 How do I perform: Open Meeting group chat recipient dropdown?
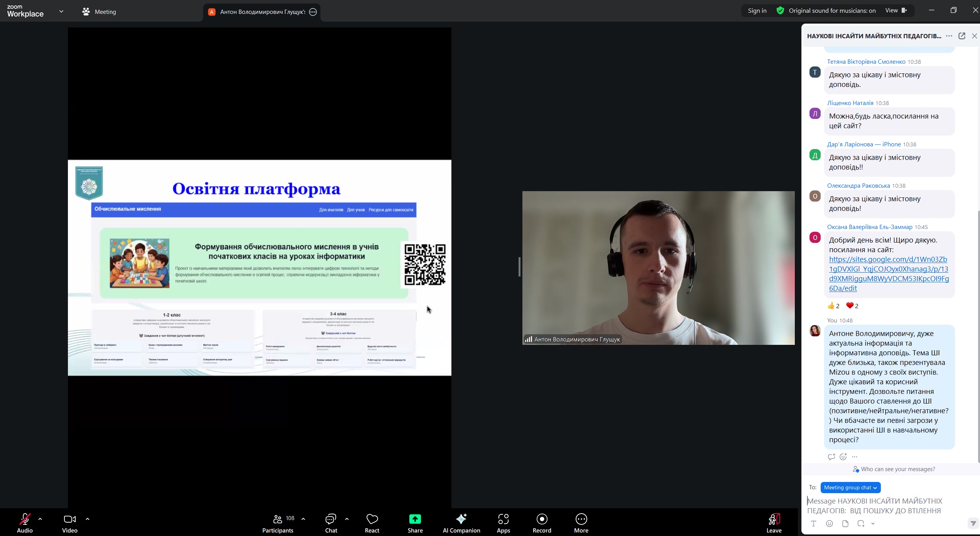(850, 487)
